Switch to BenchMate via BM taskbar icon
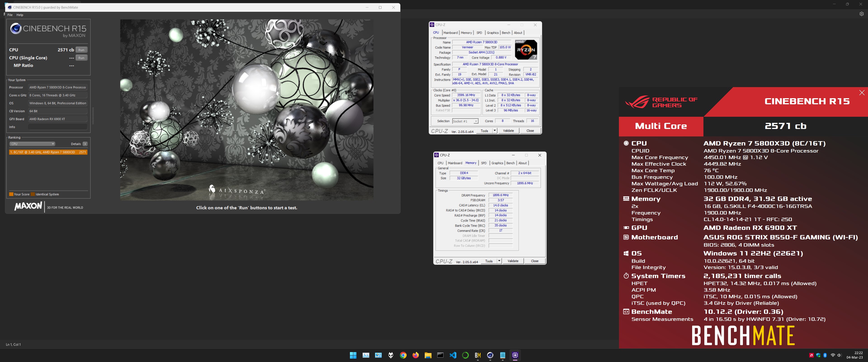Image resolution: width=868 pixels, height=362 pixels. click(x=478, y=355)
